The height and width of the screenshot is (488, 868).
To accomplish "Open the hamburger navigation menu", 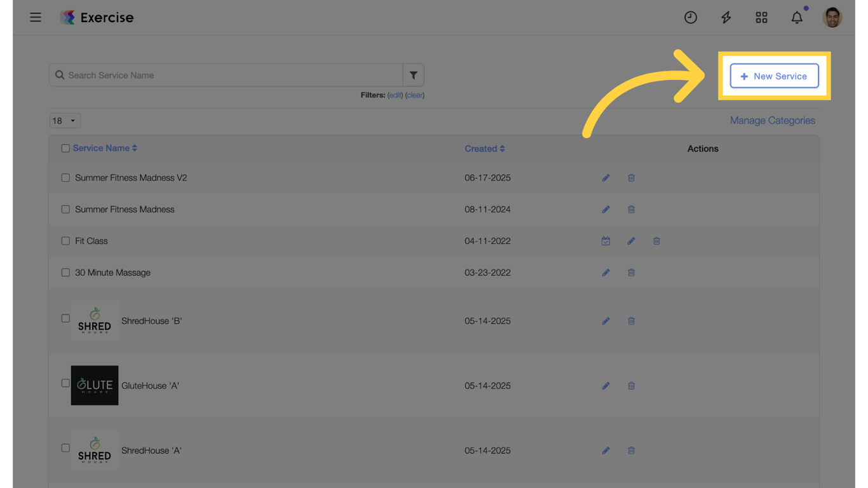I will (36, 17).
